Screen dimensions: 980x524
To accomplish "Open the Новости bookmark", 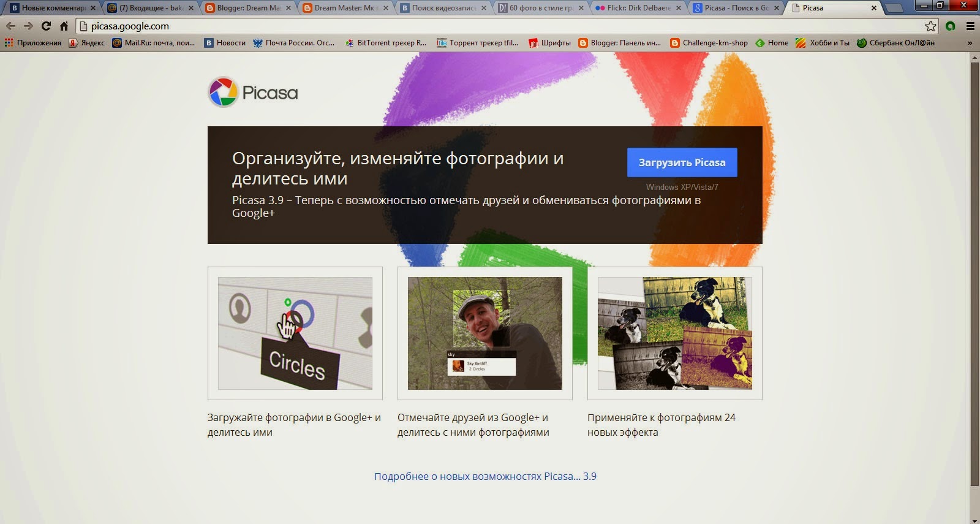I will click(225, 43).
